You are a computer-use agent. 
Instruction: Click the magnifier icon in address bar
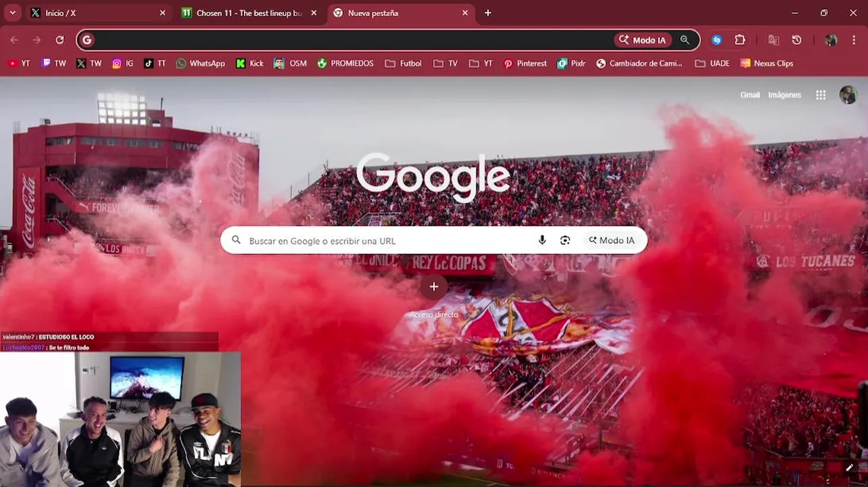coord(685,40)
